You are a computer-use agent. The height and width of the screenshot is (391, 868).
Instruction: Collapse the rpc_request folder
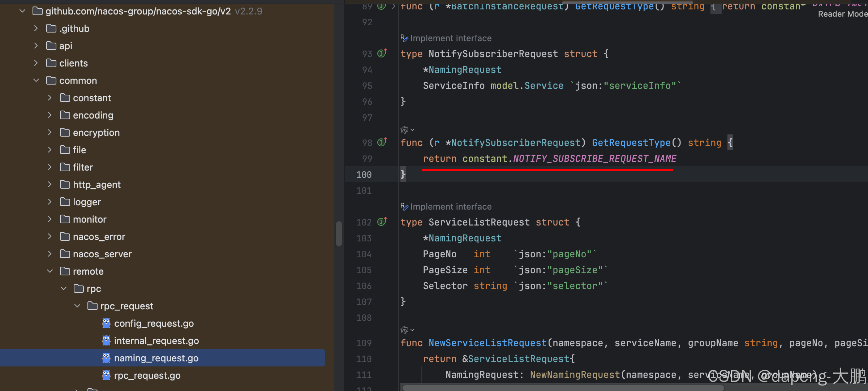[77, 306]
